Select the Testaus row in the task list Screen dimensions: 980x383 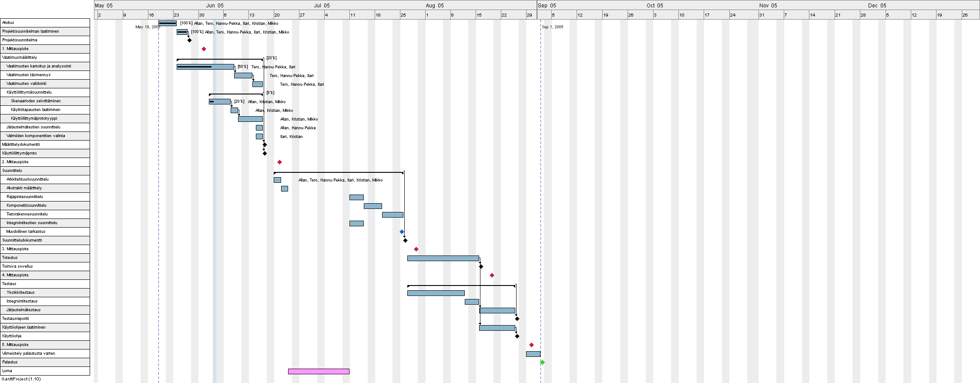click(x=45, y=284)
